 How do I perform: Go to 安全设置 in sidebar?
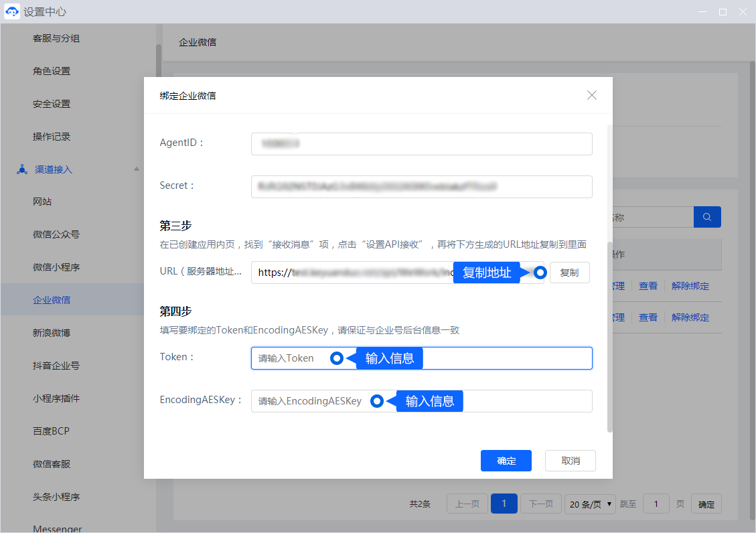52,104
